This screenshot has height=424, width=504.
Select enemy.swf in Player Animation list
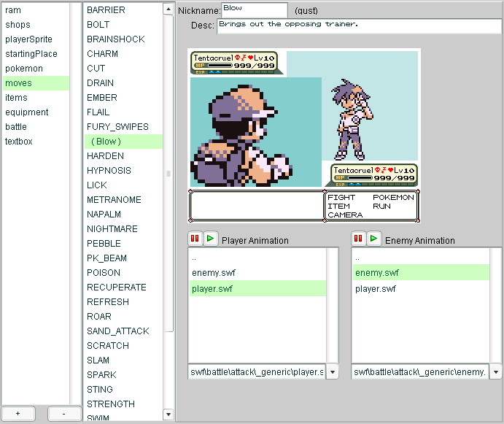coord(214,273)
